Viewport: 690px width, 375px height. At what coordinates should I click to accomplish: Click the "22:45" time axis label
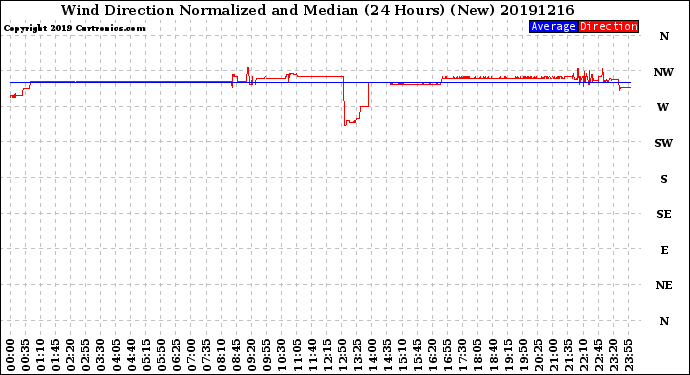tap(598, 355)
